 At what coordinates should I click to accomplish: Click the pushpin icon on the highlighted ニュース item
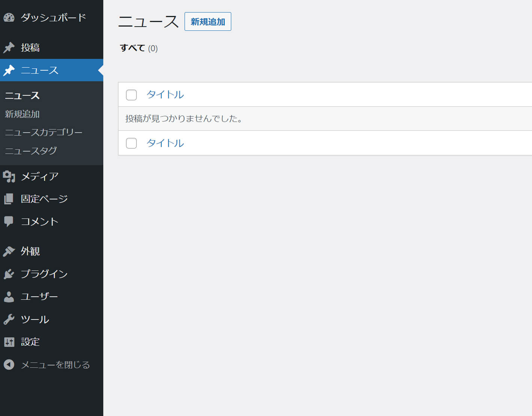[9, 70]
